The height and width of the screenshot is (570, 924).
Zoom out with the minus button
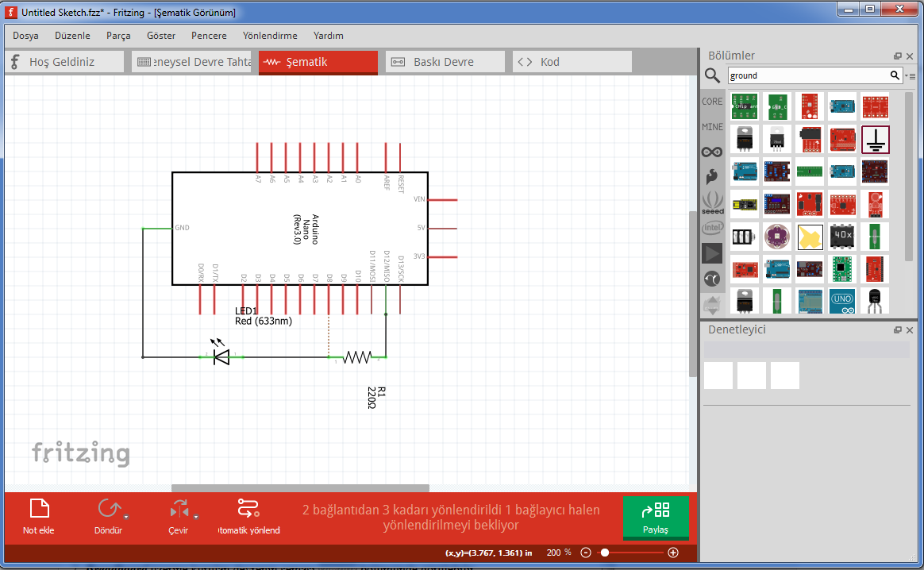click(586, 553)
